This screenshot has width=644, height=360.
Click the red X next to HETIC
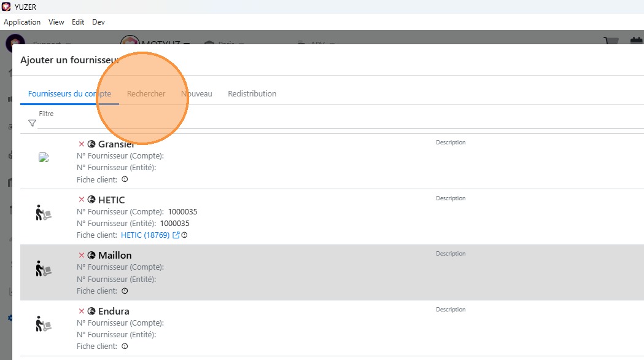[81, 200]
